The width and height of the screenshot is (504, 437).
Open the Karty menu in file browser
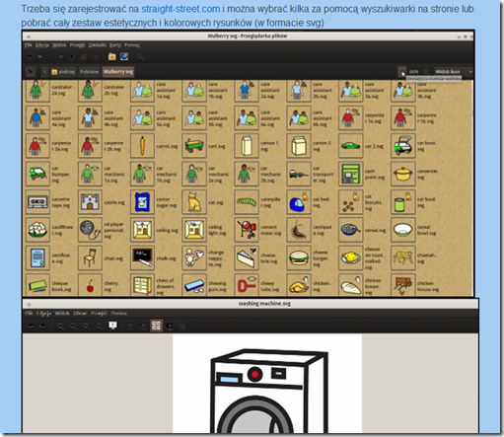[x=115, y=45]
